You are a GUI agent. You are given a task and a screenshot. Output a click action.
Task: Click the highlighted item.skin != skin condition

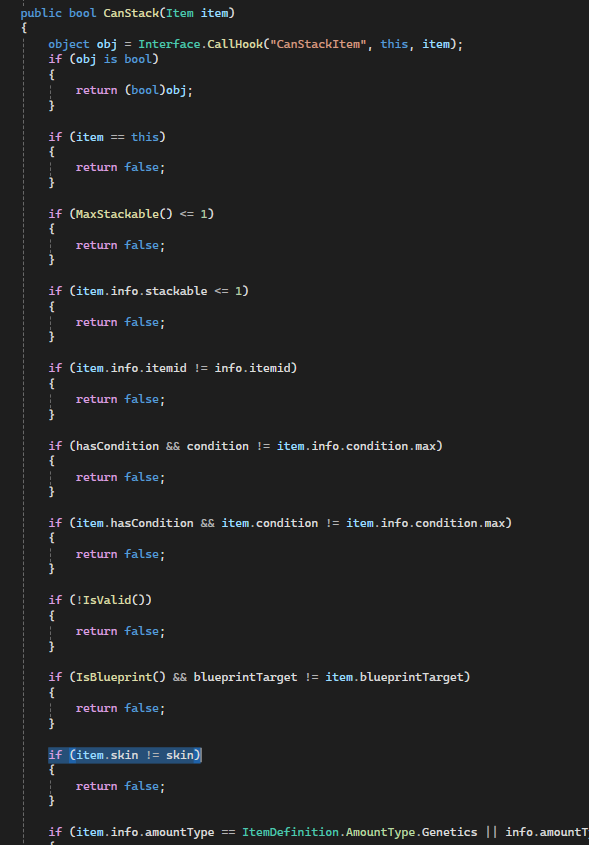point(124,755)
